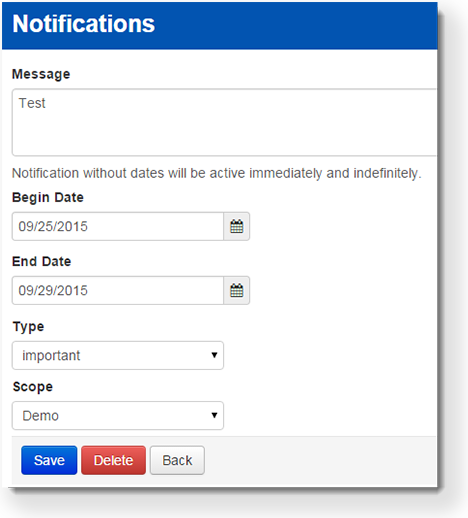Click into the End Date field 09/29/2015
468x518 pixels.
(x=118, y=290)
